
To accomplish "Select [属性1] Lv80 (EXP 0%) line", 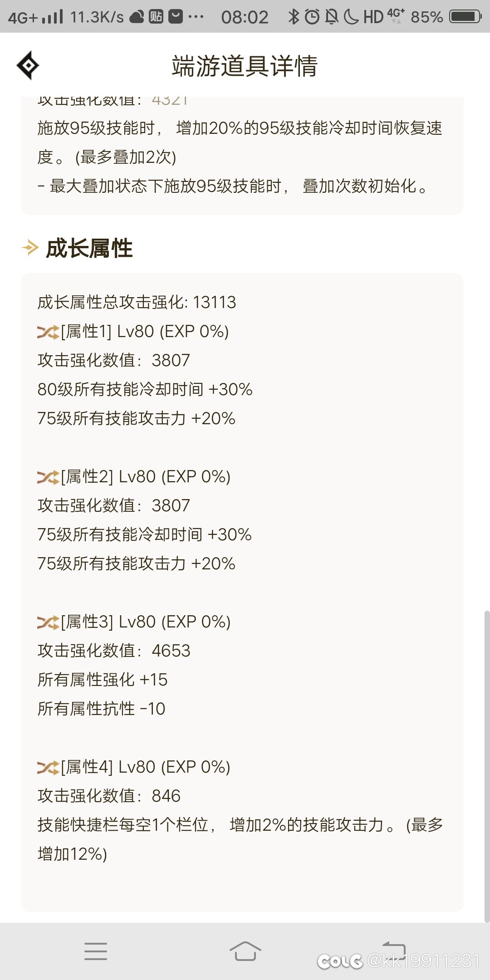I will tap(145, 332).
